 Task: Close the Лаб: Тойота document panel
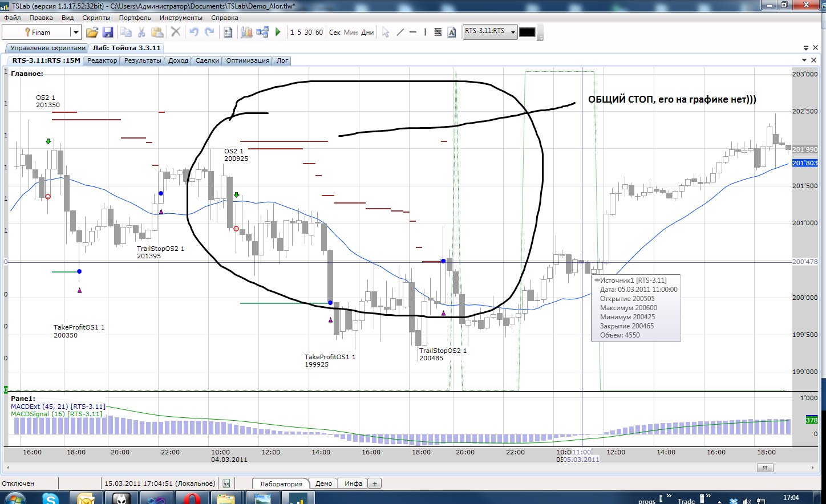pyautogui.click(x=816, y=48)
